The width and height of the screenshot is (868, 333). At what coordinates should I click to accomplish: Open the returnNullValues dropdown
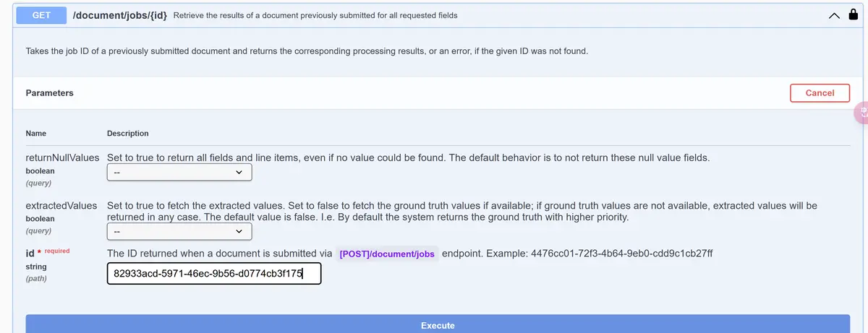(179, 172)
